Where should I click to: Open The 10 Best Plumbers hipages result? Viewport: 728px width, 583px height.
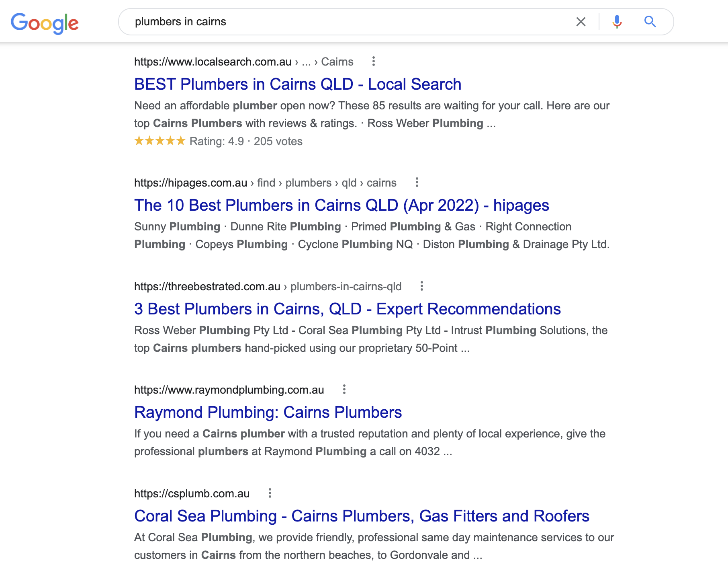341,205
